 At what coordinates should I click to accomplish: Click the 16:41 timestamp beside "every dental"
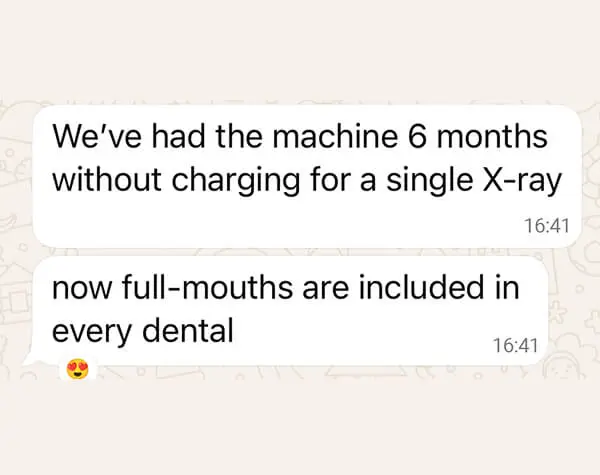(516, 345)
